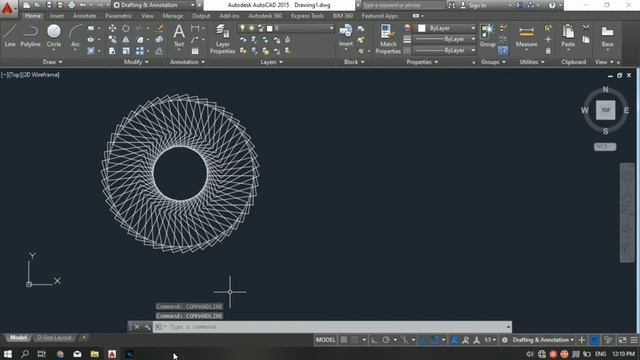This screenshot has width=640, height=360.
Task: Select the Line drawing tool
Action: coord(10,36)
